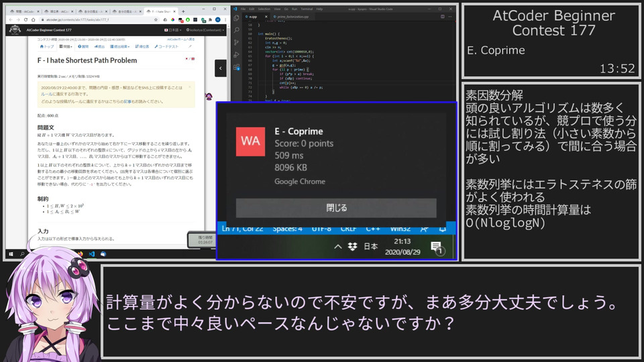The image size is (644, 362).
Task: Click Chrome's home icon
Action: pos(34,19)
